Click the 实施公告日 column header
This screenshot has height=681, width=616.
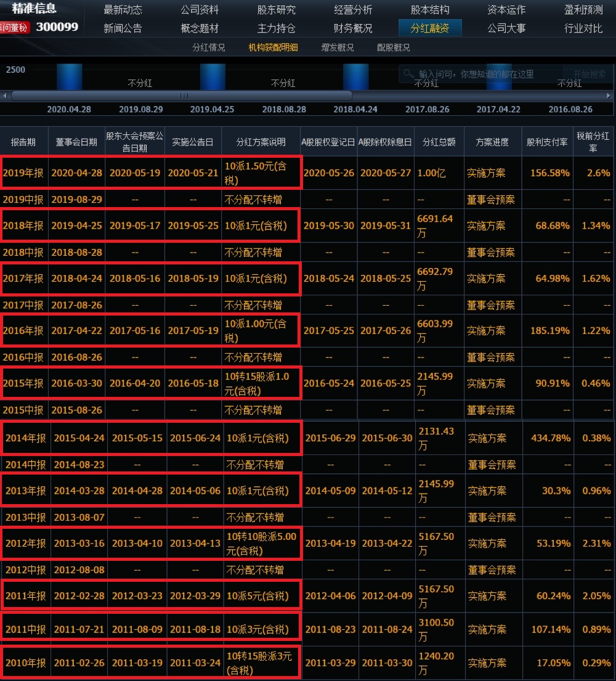193,142
